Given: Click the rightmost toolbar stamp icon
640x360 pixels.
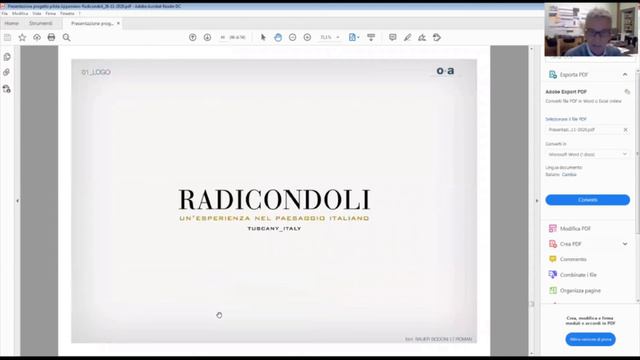Looking at the screenshot, I should pyautogui.click(x=437, y=38).
